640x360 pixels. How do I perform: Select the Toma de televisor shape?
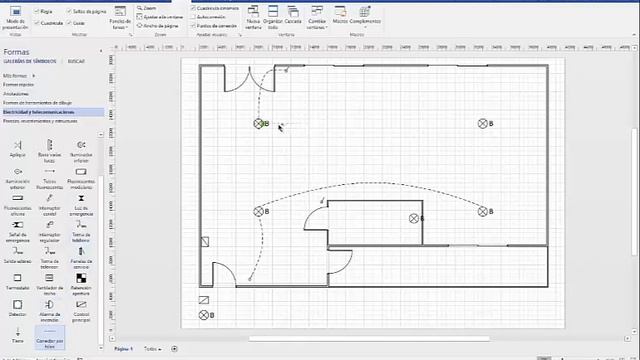tap(49, 258)
